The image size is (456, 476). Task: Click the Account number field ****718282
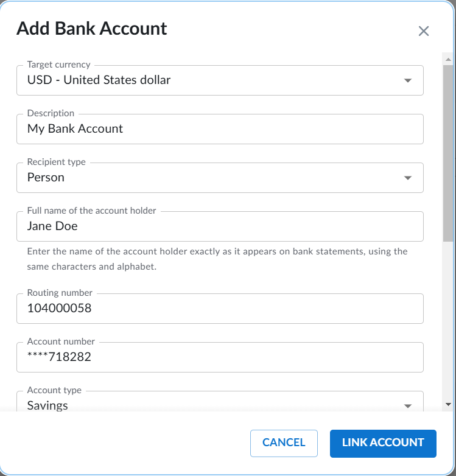(220, 357)
